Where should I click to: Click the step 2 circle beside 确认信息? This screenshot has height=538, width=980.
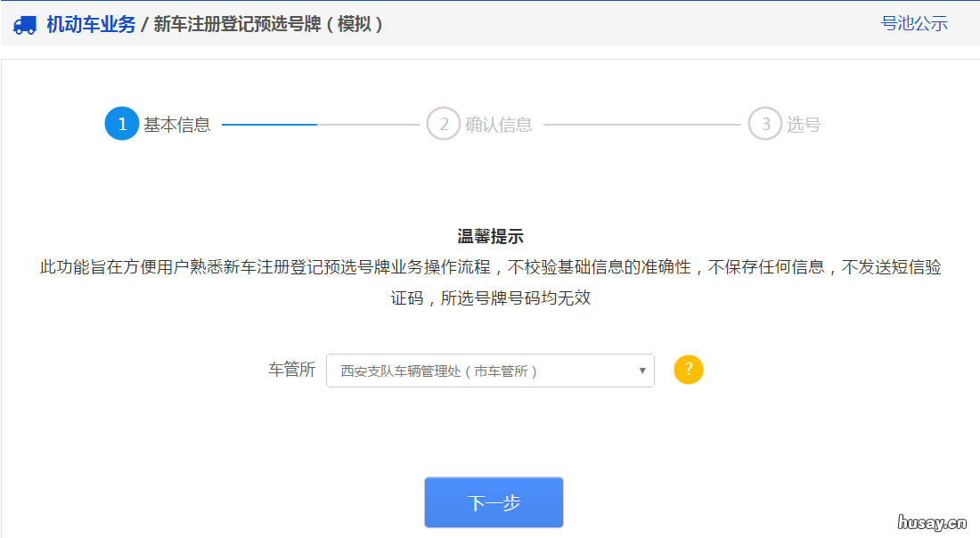tap(443, 124)
